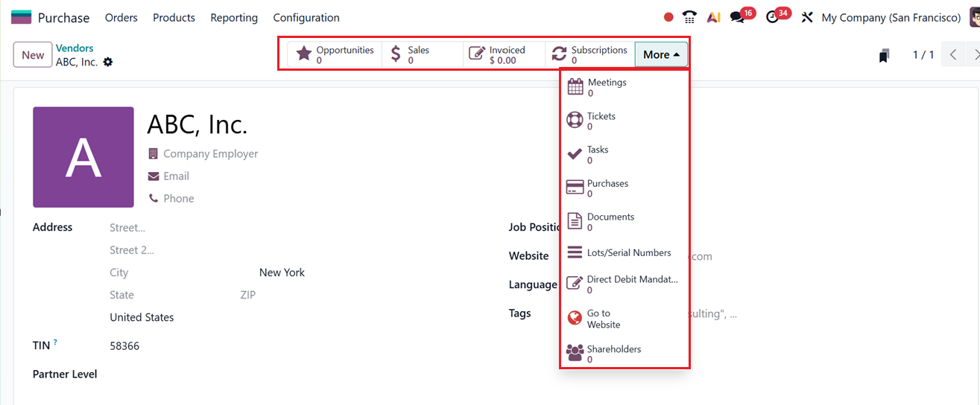Screen dimensions: 980x405
Task: Open Tickets lifebuoy entry
Action: 625,121
